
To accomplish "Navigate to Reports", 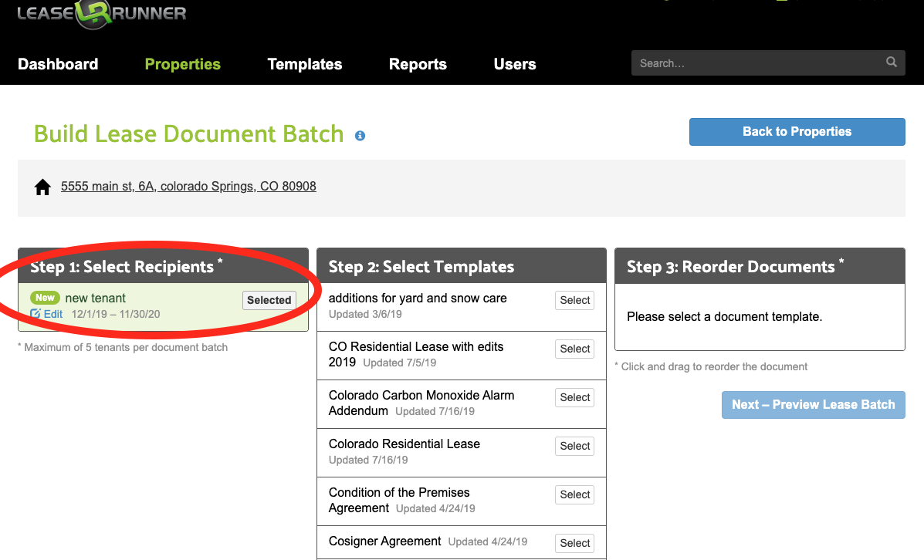I will 418,64.
